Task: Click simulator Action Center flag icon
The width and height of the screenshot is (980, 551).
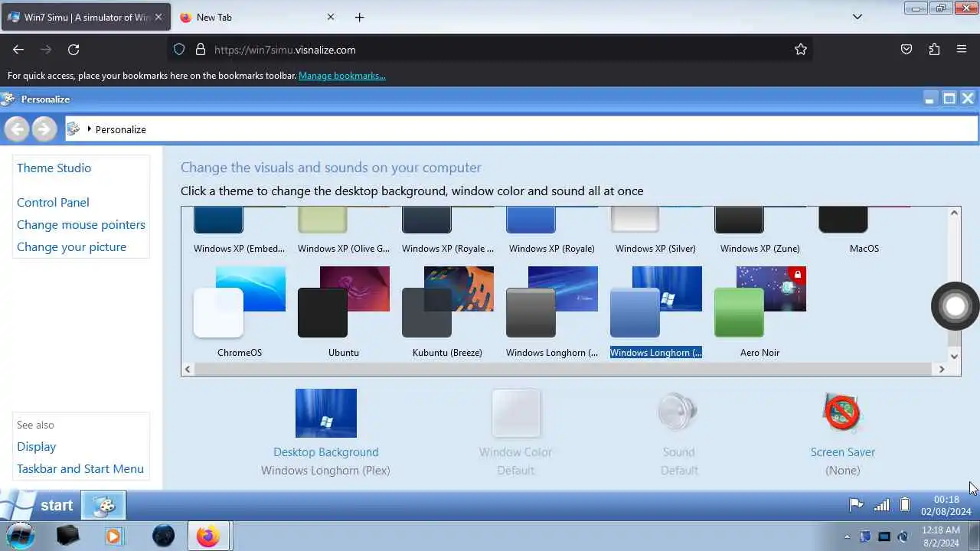Action: [856, 505]
